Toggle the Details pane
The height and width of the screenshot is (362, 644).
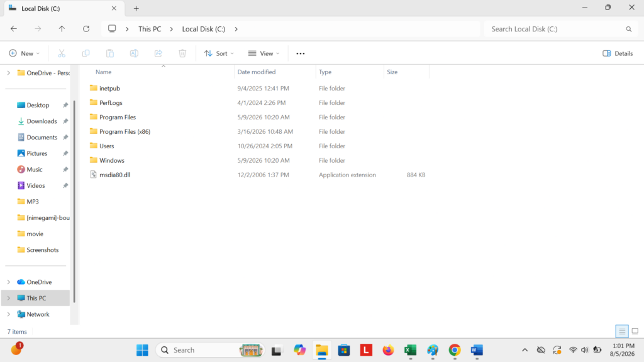[618, 53]
